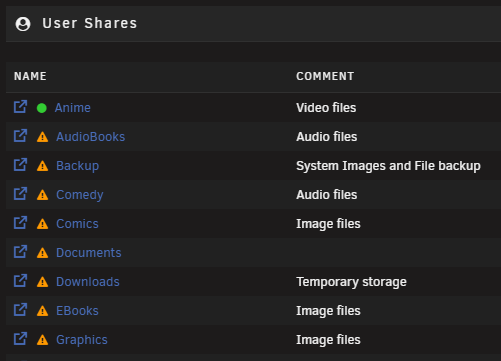Click the user icon next to User Shares
The height and width of the screenshot is (361, 501).
(23, 24)
